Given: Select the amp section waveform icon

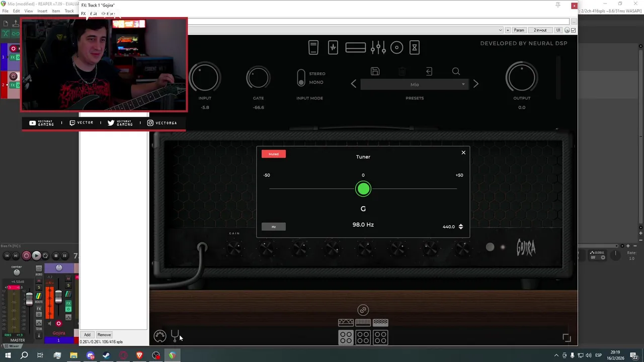Looking at the screenshot, I should click(x=333, y=47).
